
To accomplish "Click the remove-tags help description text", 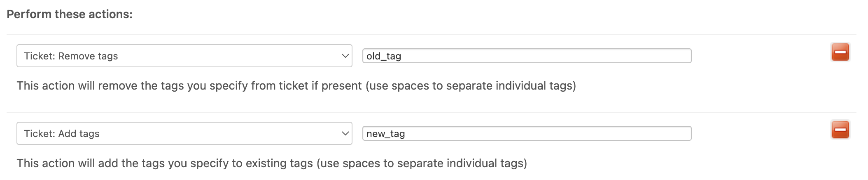I will (x=296, y=85).
